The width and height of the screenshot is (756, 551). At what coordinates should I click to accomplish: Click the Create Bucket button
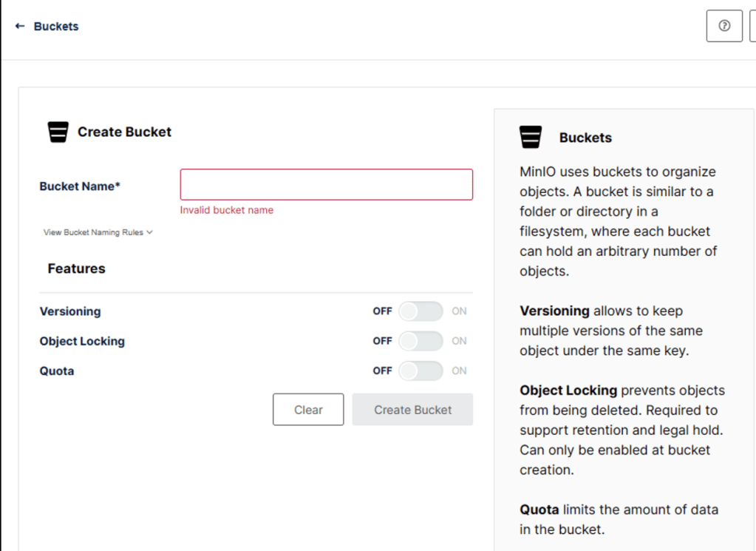coord(412,409)
